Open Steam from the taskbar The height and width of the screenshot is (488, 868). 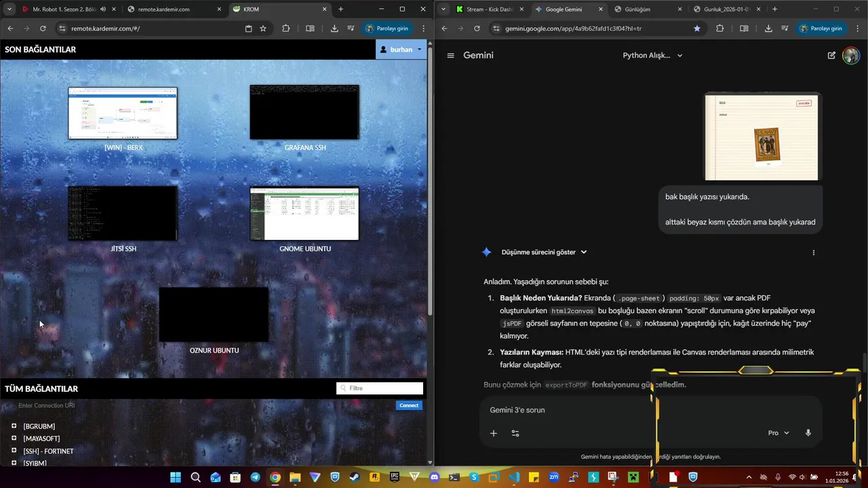point(355,477)
